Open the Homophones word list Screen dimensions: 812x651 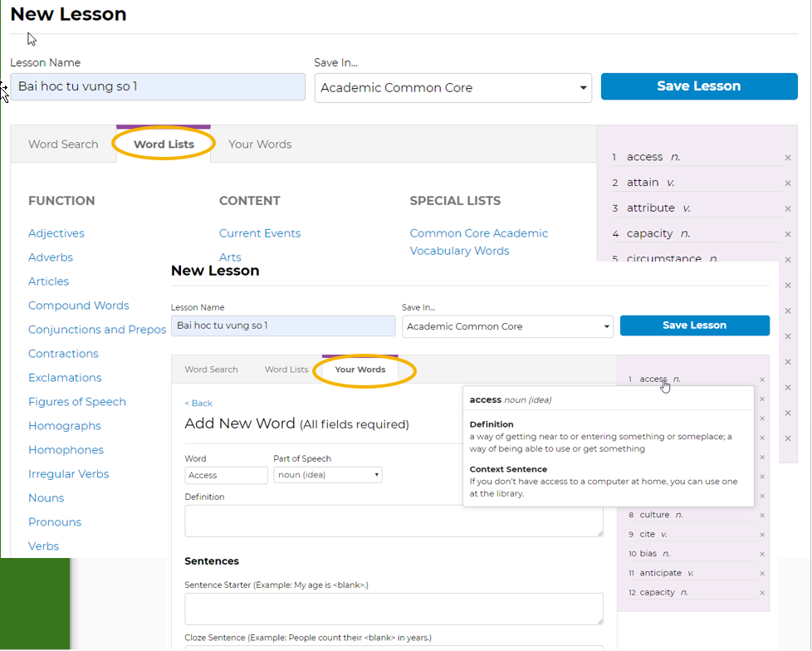(x=66, y=450)
